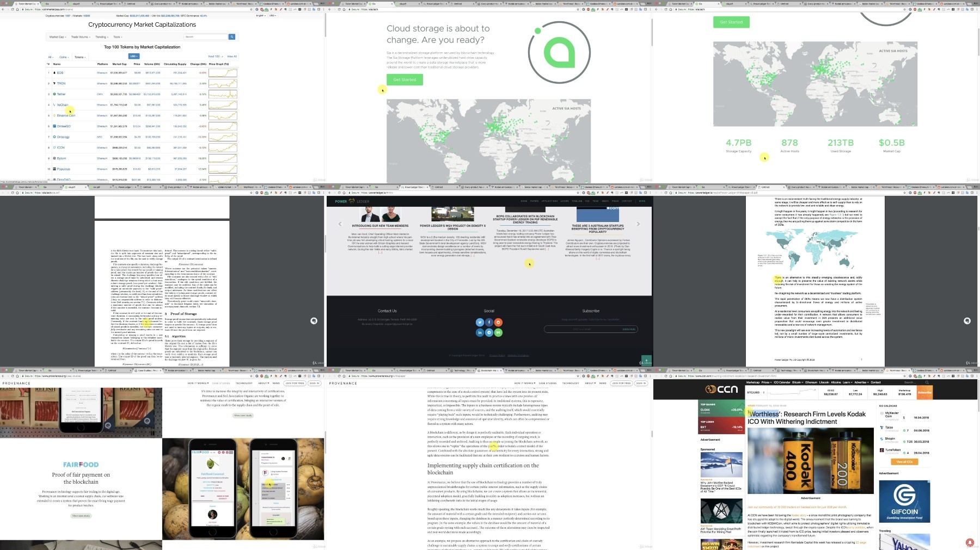
Task: Open the Binance Coin token link
Action: click(x=66, y=115)
